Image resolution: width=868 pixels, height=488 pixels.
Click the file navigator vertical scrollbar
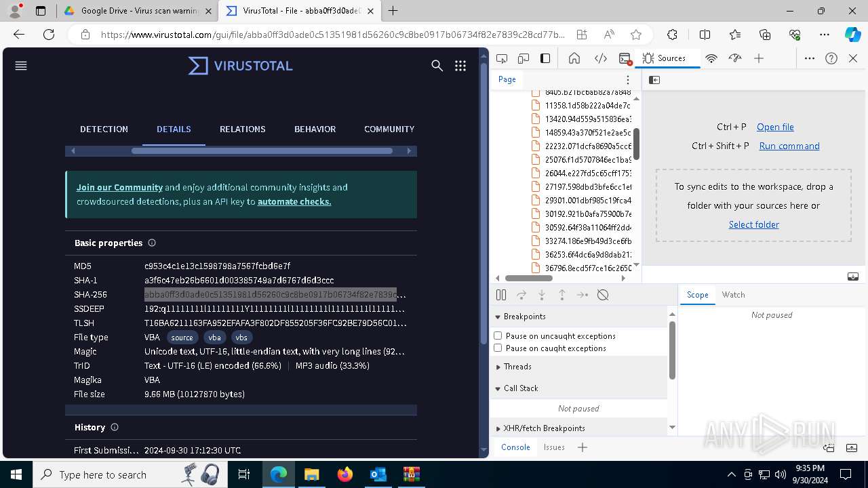coord(636,144)
